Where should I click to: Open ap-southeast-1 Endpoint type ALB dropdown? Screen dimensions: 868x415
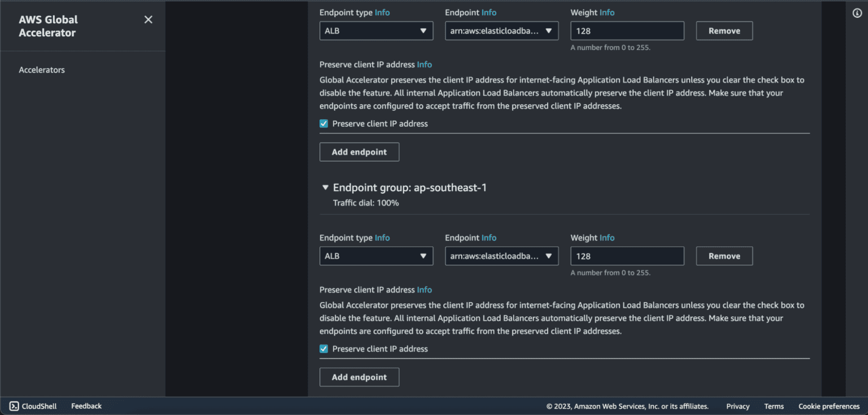(376, 256)
